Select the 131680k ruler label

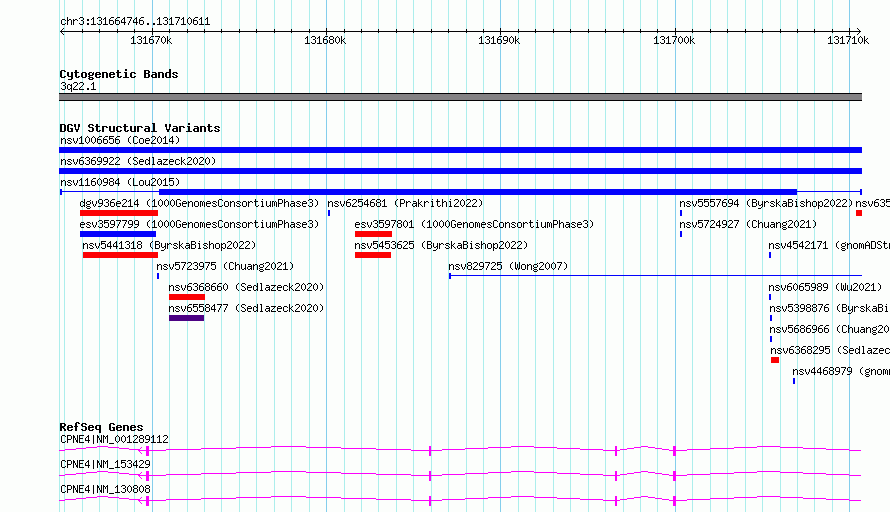click(x=325, y=40)
